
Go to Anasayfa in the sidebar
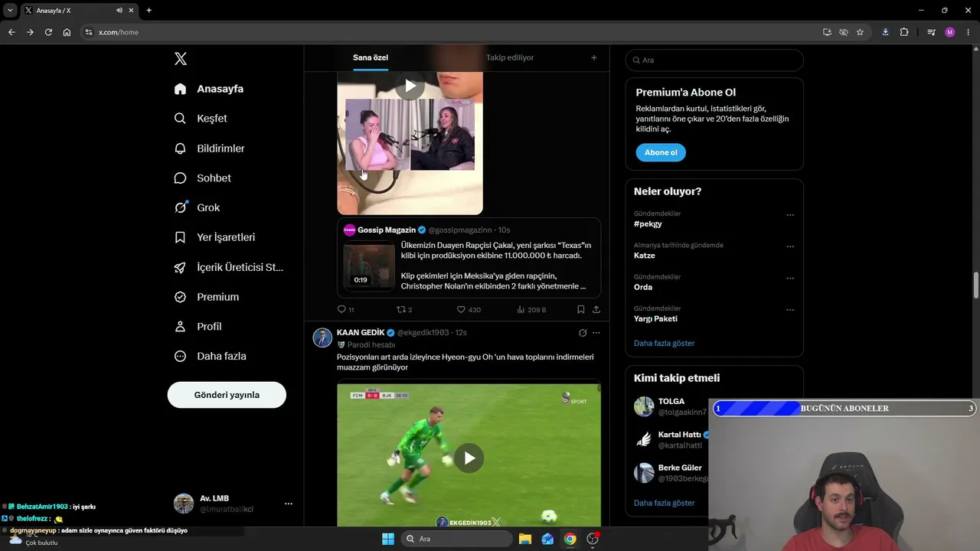tap(209, 89)
